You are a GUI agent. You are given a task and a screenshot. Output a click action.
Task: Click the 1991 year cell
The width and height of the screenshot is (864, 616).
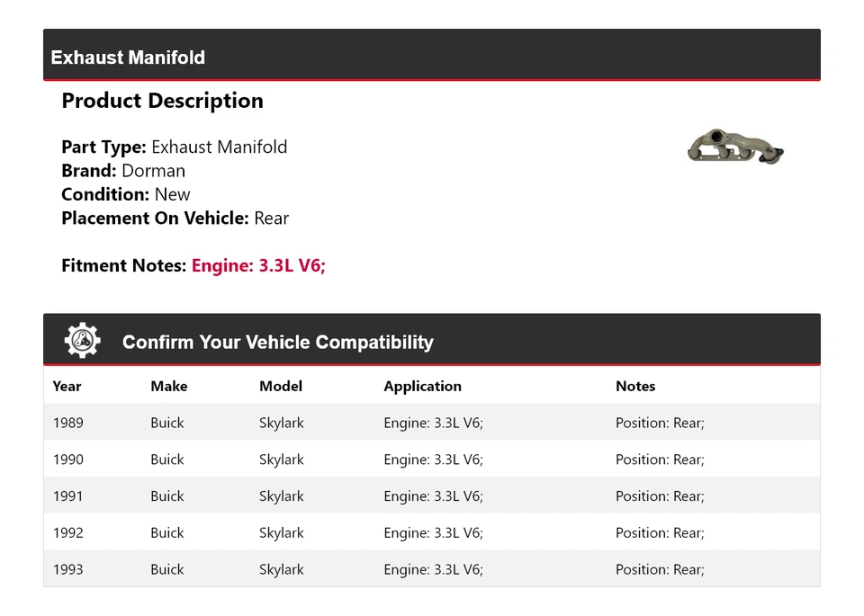[x=68, y=496]
